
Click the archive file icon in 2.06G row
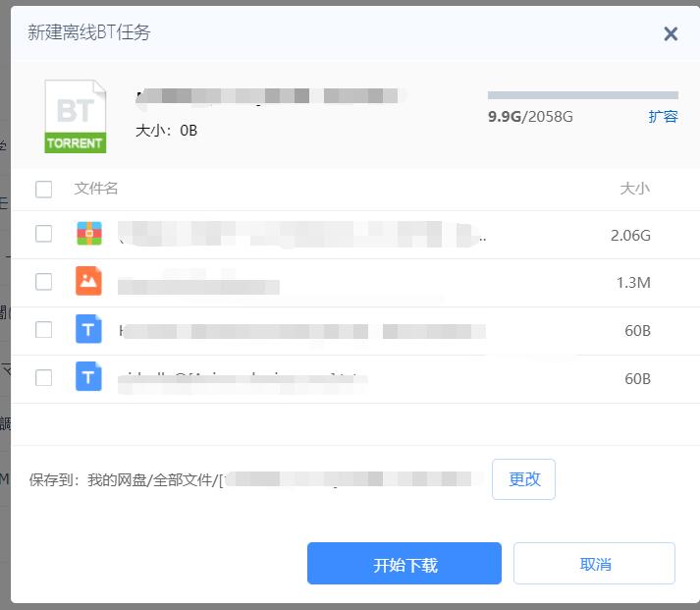point(88,234)
